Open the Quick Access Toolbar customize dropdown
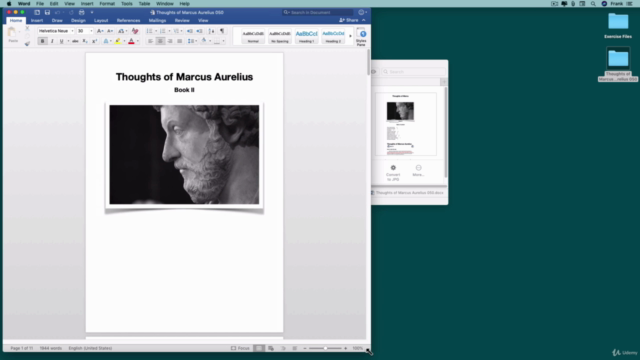 click(92, 12)
